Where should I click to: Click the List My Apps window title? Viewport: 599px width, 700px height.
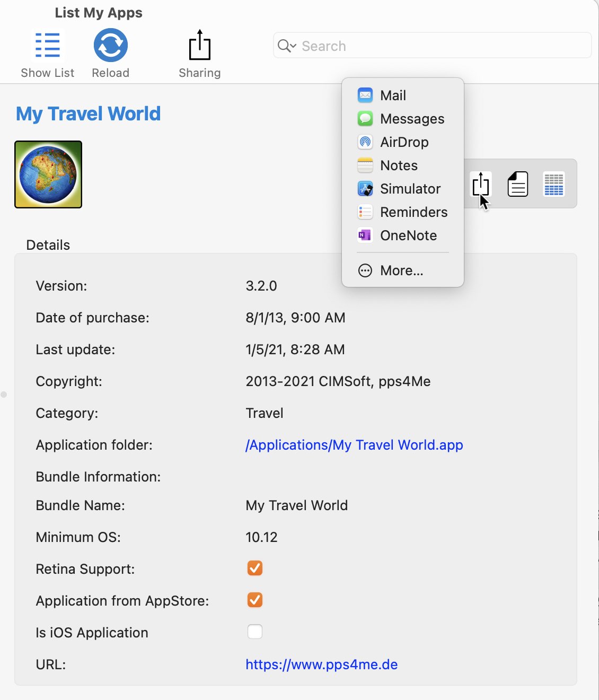pos(99,13)
